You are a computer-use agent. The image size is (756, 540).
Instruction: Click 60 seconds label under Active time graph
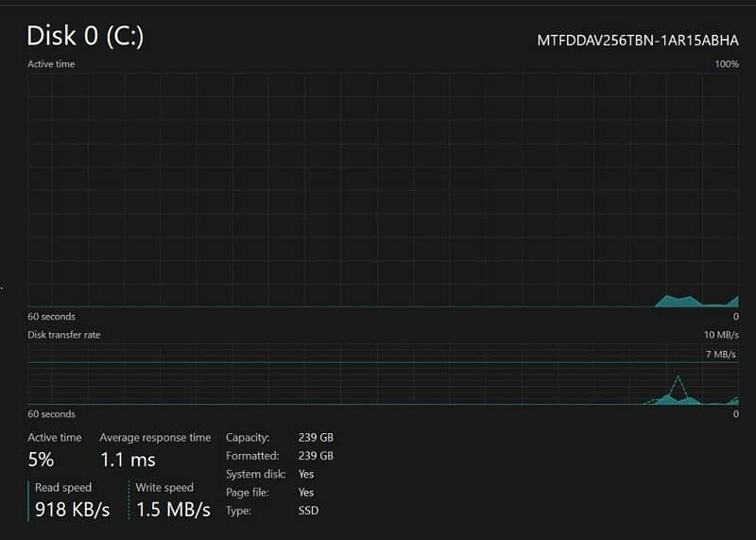(x=51, y=317)
